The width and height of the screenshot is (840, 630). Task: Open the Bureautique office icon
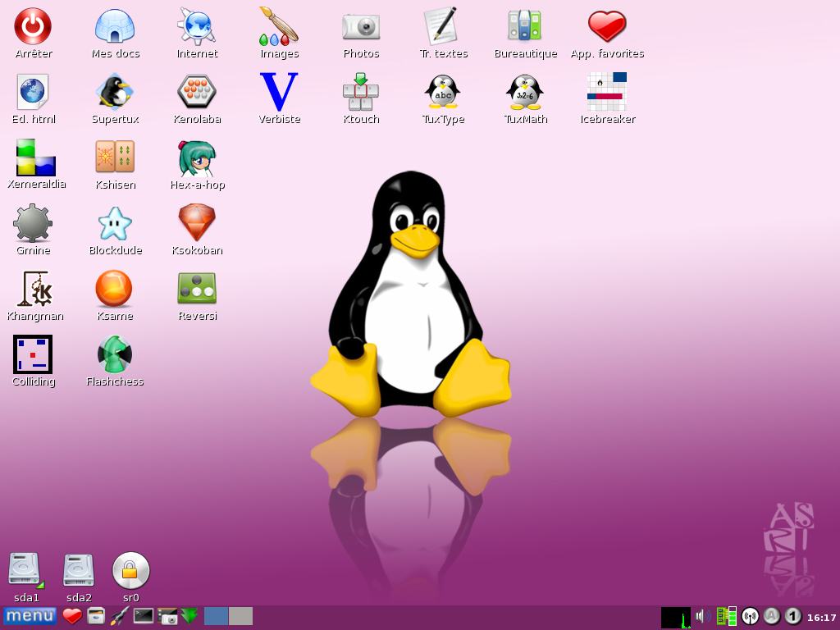(x=525, y=26)
